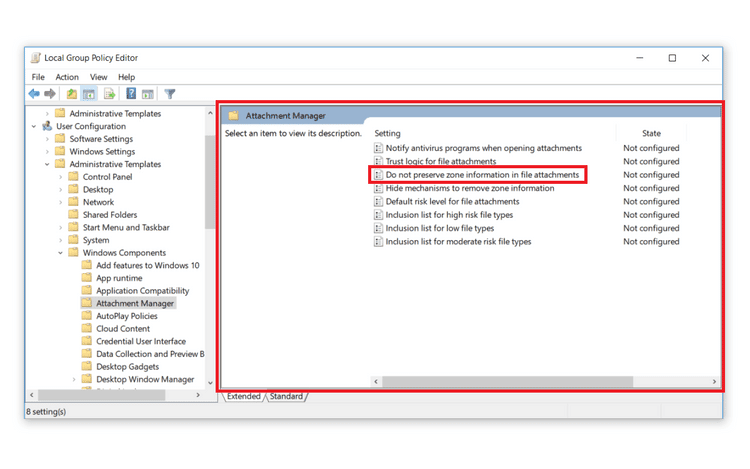Screen dimensions: 750x469
Task: Expand the System node
Action: click(60, 240)
